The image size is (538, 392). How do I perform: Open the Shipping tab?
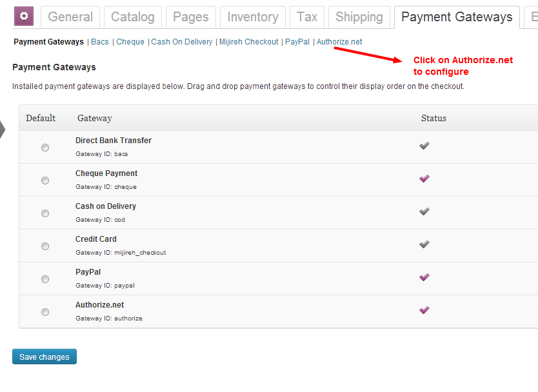pyautogui.click(x=359, y=17)
